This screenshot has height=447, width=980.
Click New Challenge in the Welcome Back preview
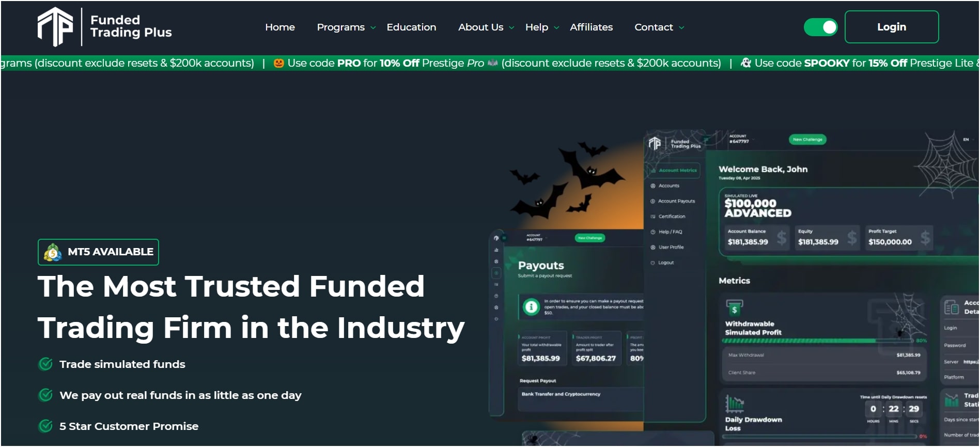[x=807, y=140]
